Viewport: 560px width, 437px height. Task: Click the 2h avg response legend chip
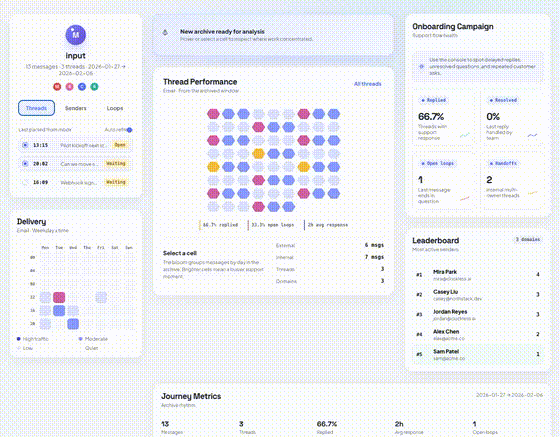pyautogui.click(x=326, y=225)
